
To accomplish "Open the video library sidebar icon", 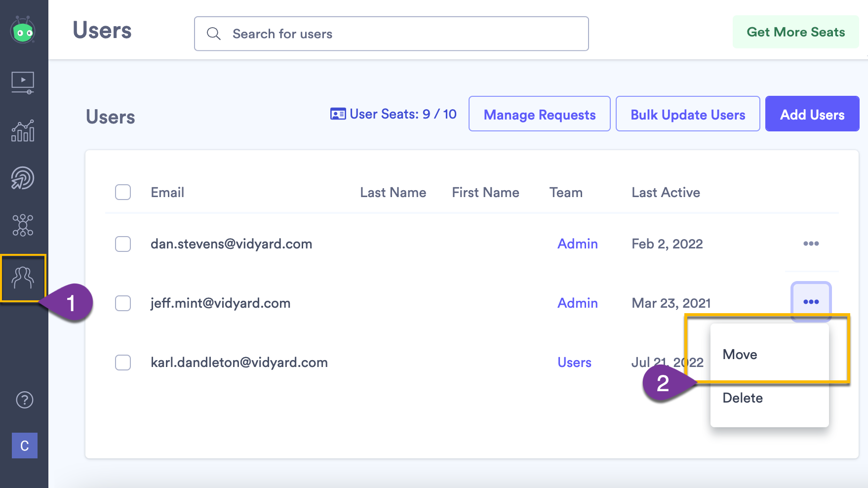I will (x=23, y=83).
